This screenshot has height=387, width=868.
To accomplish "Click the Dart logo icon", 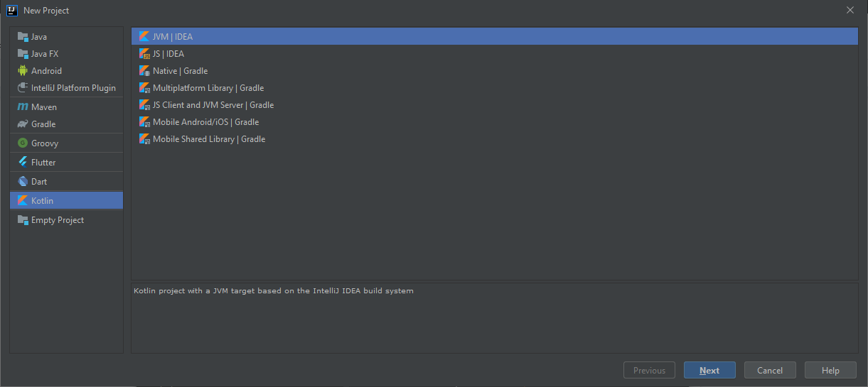I will (x=23, y=182).
